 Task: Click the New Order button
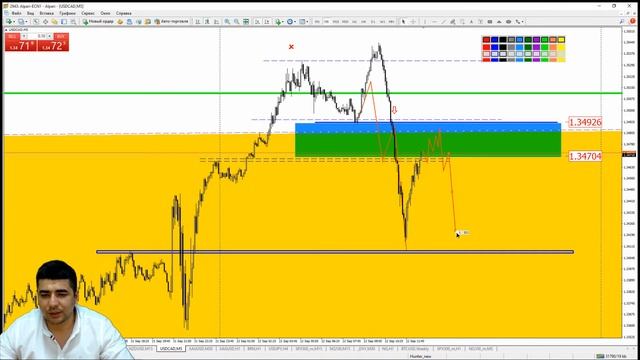point(98,21)
